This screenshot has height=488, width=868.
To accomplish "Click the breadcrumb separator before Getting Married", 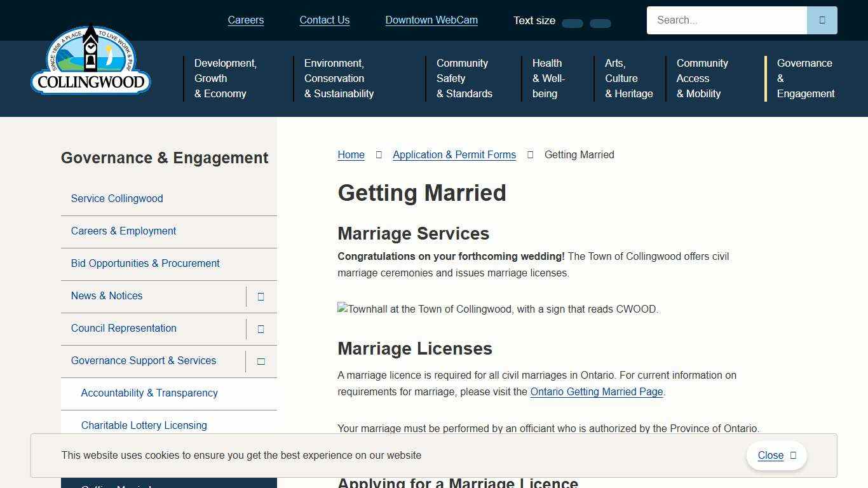I will (530, 154).
